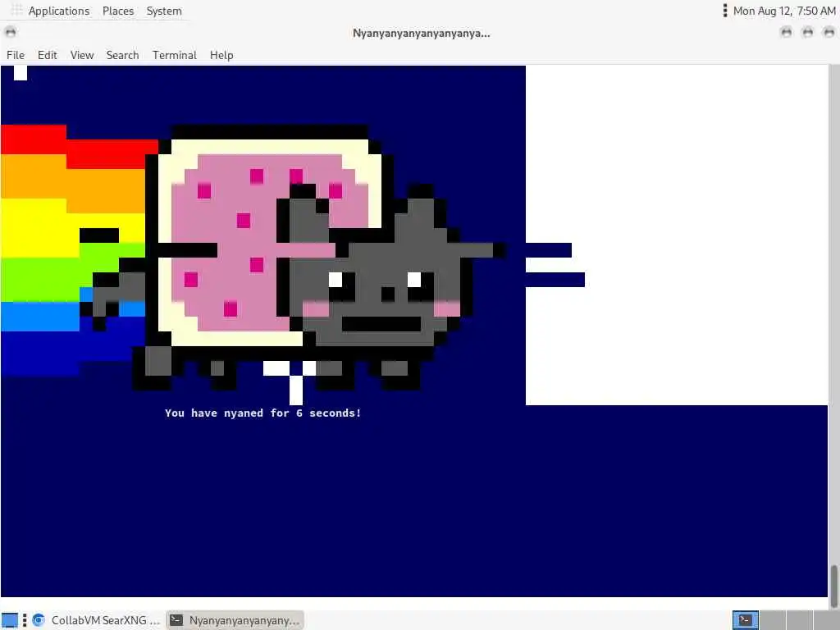Switch to the CollabVM SearXNG window

(97, 620)
